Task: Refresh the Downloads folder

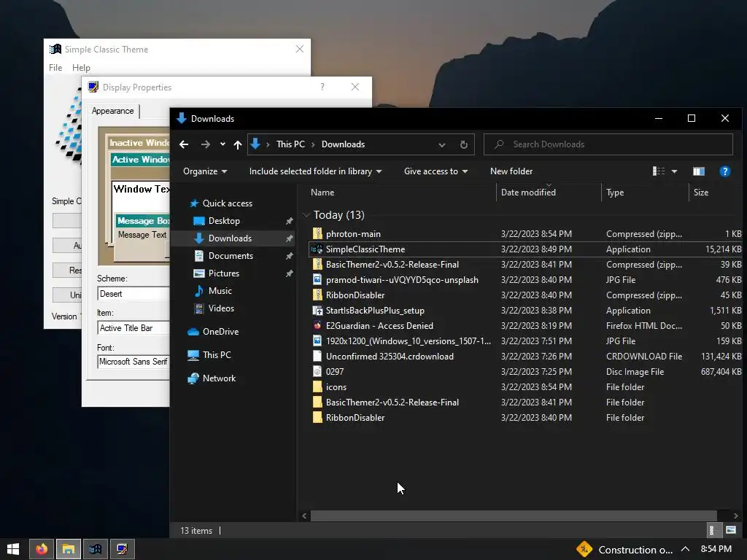Action: pos(463,145)
